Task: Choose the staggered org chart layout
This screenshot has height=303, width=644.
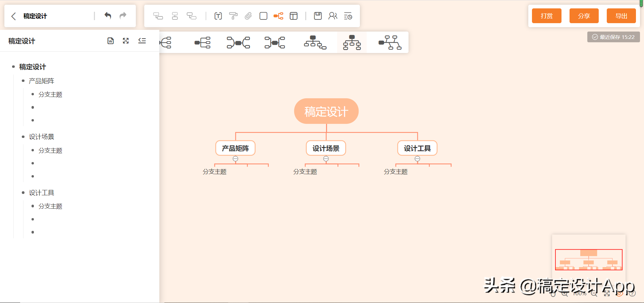Action: (x=315, y=42)
